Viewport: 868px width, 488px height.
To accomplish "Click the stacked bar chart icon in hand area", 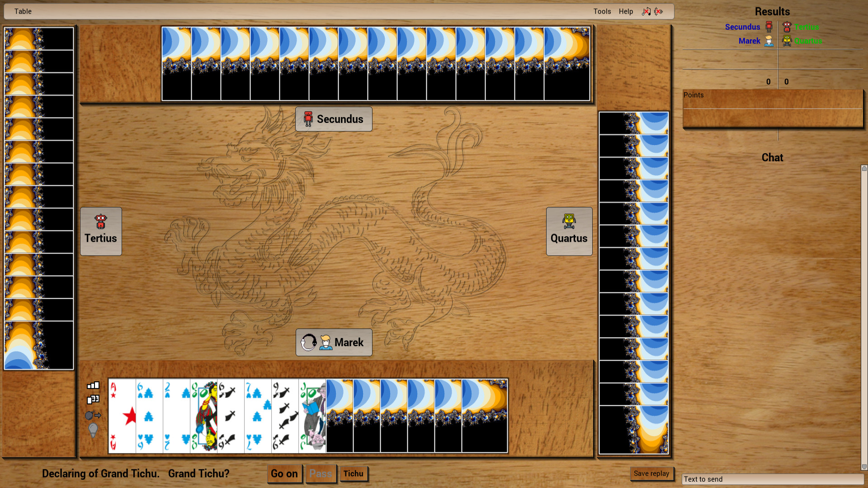I will (x=93, y=385).
